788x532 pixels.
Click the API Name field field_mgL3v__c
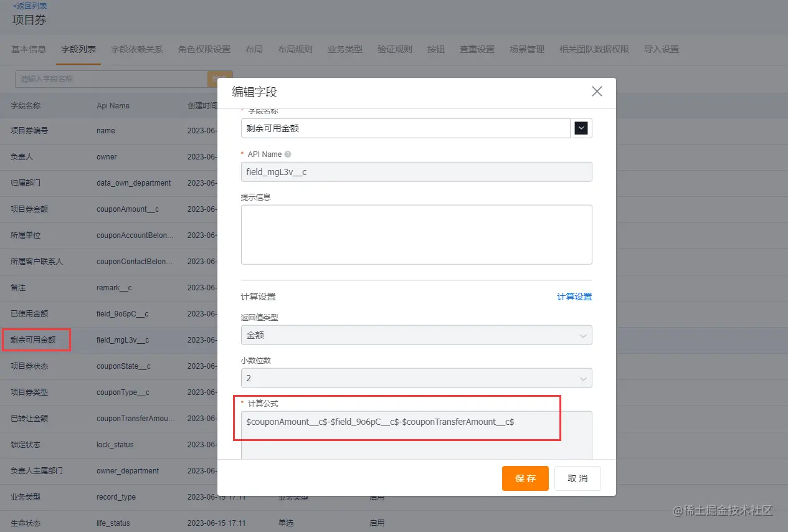416,172
